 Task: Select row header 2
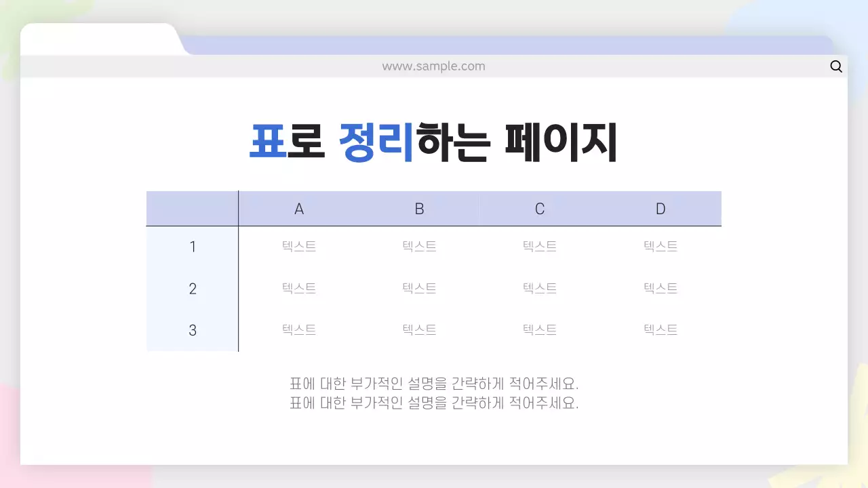(x=193, y=289)
